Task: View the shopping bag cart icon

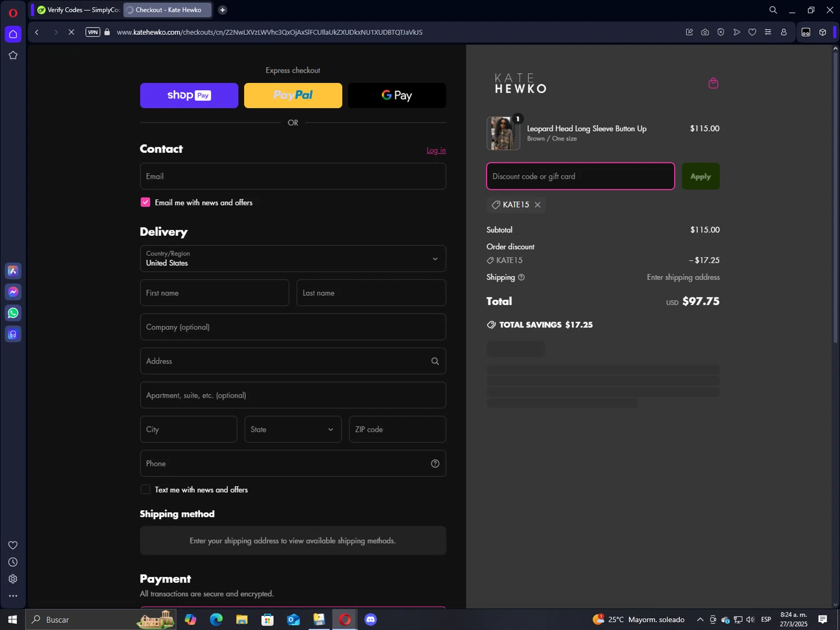Action: point(713,83)
